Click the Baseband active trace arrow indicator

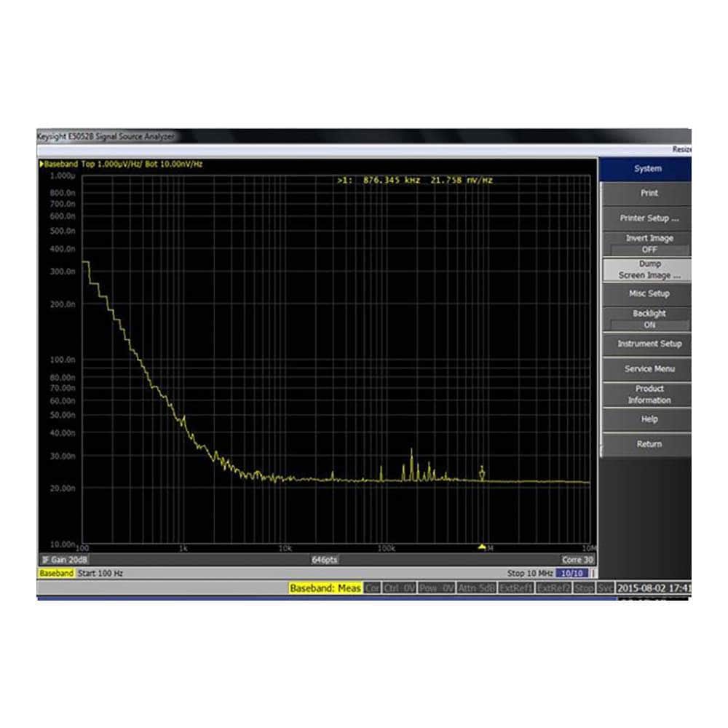click(41, 165)
